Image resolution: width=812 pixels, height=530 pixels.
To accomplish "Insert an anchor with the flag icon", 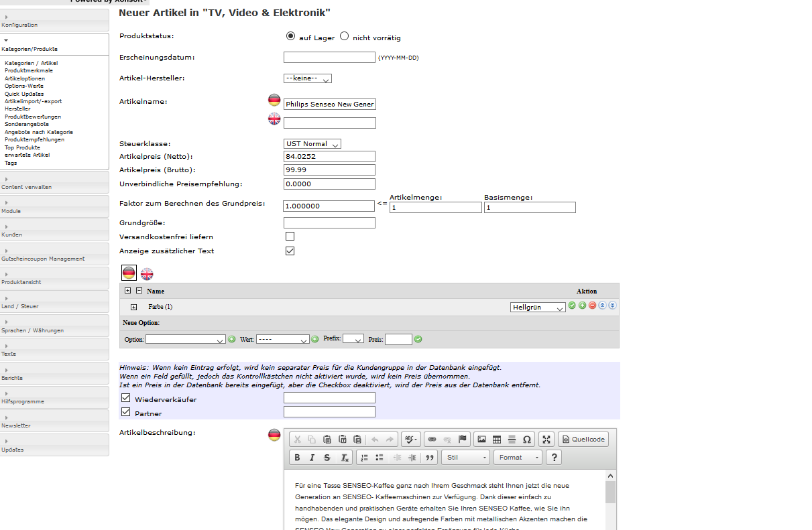I will [462, 440].
